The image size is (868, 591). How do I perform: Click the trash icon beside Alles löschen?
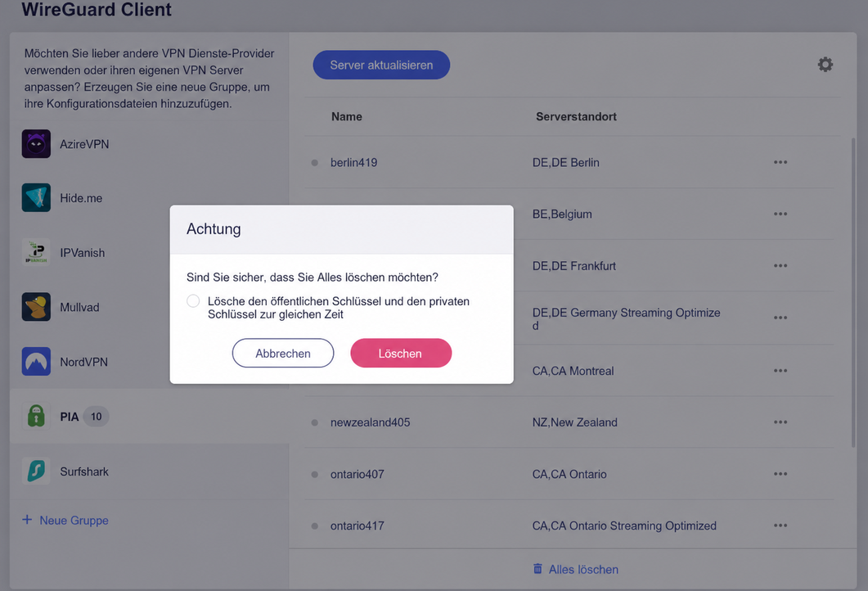click(x=537, y=569)
